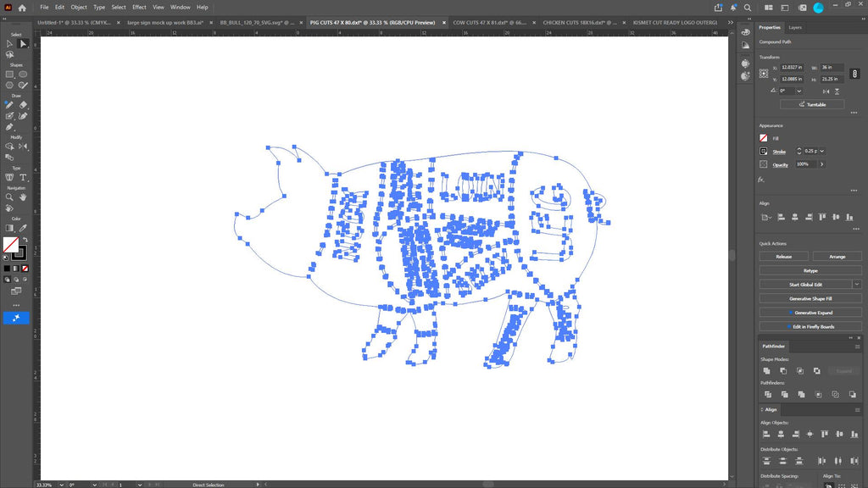The height and width of the screenshot is (488, 868).
Task: Expand the Opacity options arrow
Action: pyautogui.click(x=822, y=164)
